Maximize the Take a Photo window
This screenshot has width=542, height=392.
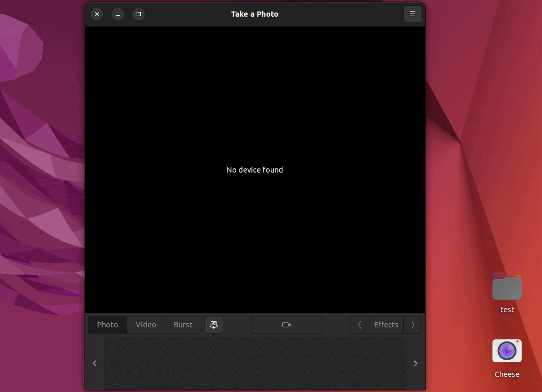pos(138,14)
